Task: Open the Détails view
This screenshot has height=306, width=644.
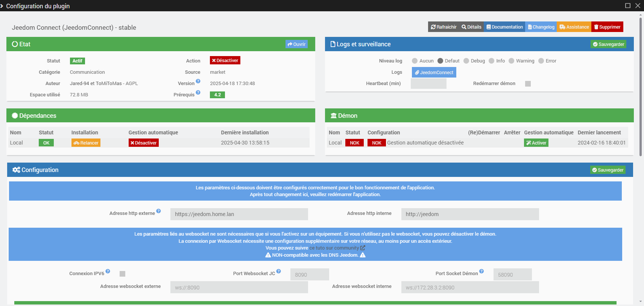Action: 471,27
